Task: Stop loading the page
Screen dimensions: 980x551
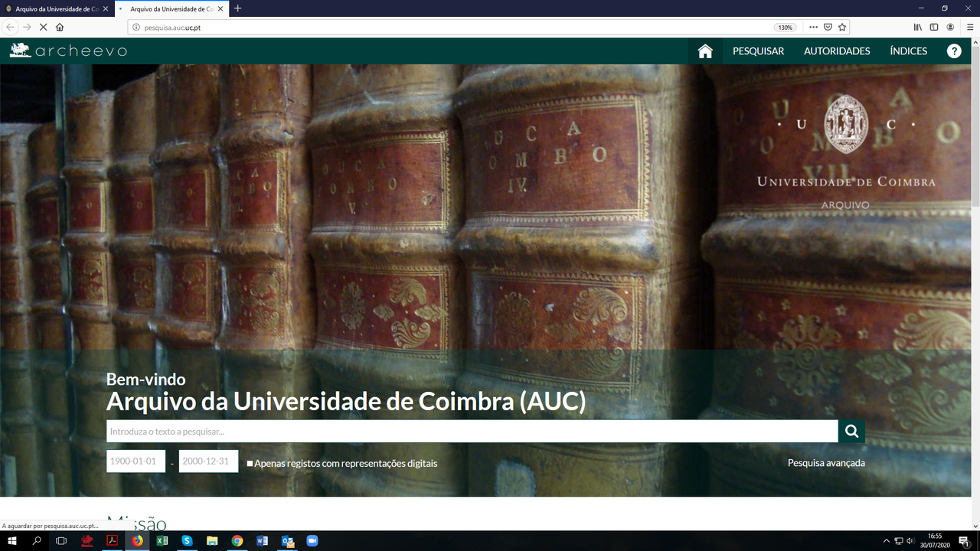Action: [44, 27]
